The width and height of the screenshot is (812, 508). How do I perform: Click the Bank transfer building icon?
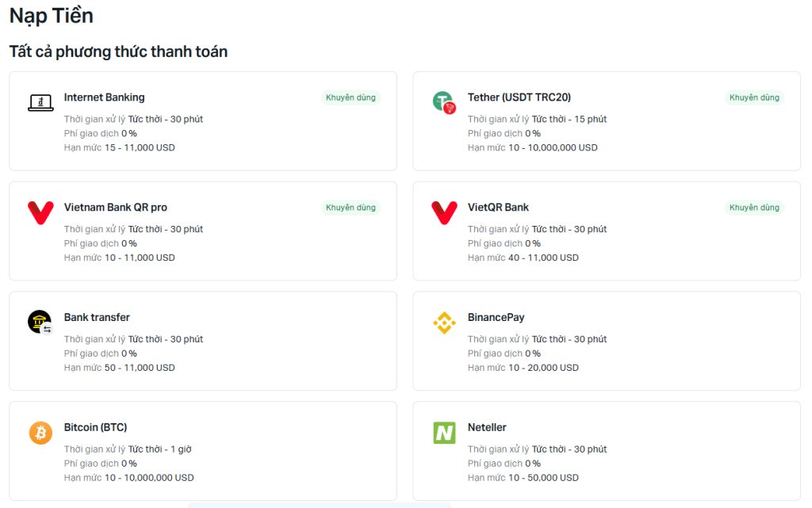pos(40,322)
